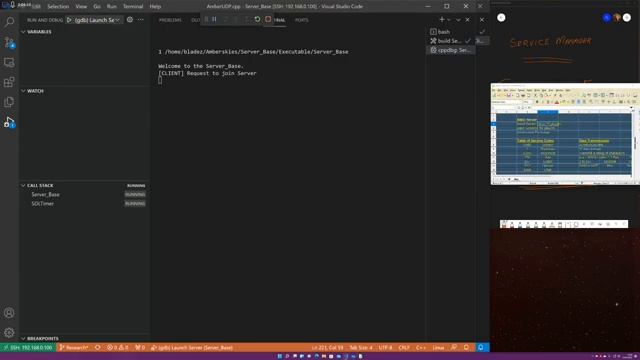Click the terminal input cursor
The image size is (640, 360).
(160, 80)
